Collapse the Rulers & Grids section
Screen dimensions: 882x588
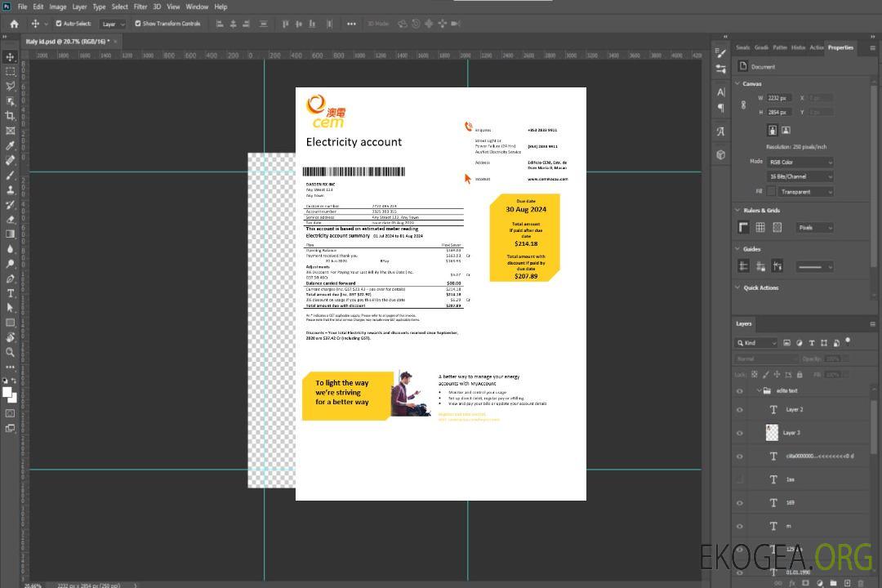pos(737,210)
